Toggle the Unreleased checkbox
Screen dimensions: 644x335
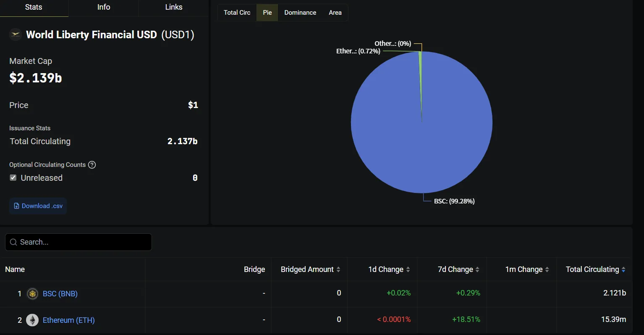click(13, 178)
